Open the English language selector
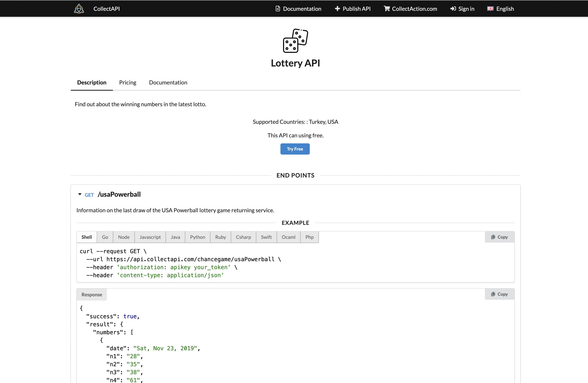This screenshot has height=383, width=588. 505,9
